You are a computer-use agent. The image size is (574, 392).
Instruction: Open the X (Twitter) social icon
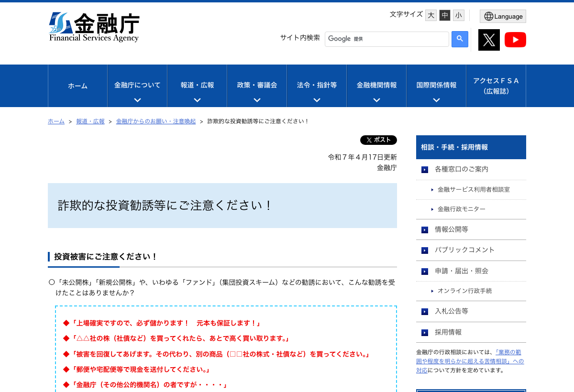[x=489, y=40]
